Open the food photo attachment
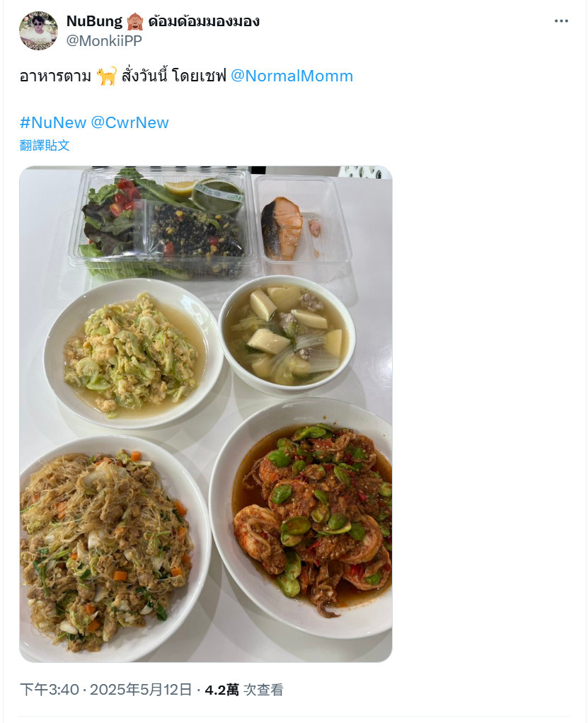This screenshot has width=588, height=723. tap(206, 414)
